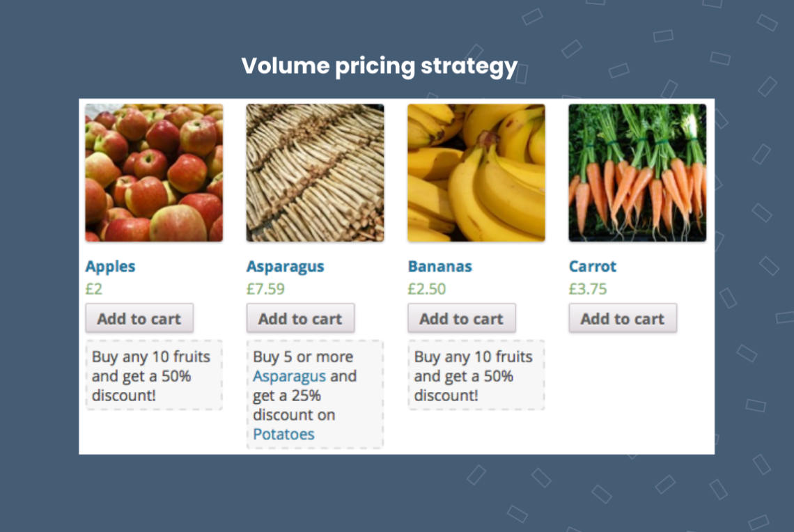Click the Asparagus product image

click(x=315, y=172)
